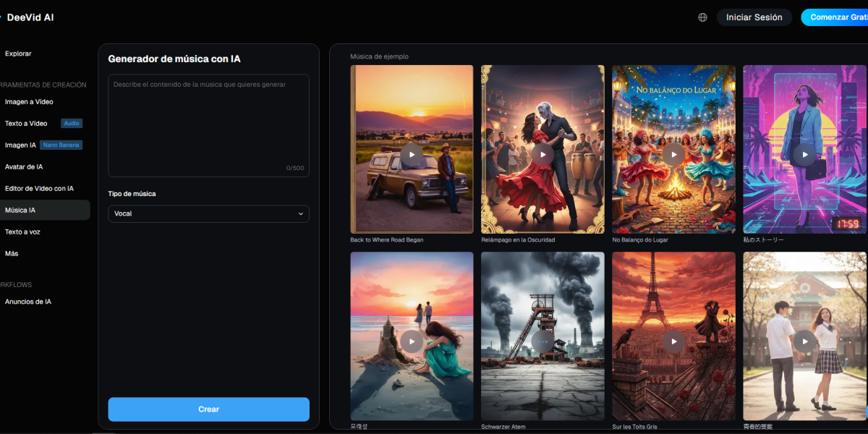Viewport: 868px width, 434px height.
Task: Play the Schwarzer Atem music sample
Action: coord(542,341)
